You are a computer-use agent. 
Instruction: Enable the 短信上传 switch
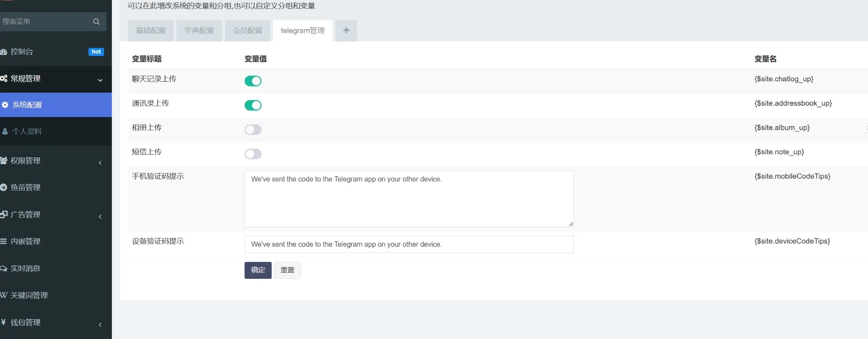tap(253, 154)
